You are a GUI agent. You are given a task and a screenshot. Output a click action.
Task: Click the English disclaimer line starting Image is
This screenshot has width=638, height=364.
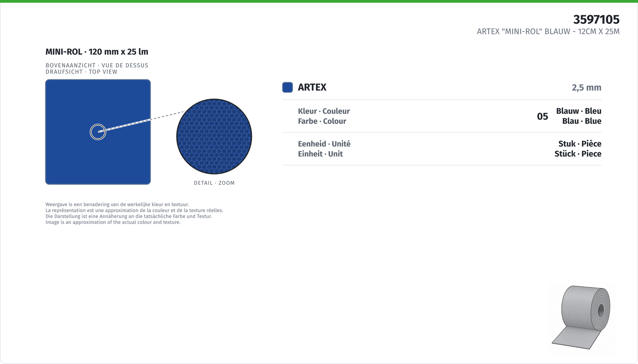(x=113, y=222)
